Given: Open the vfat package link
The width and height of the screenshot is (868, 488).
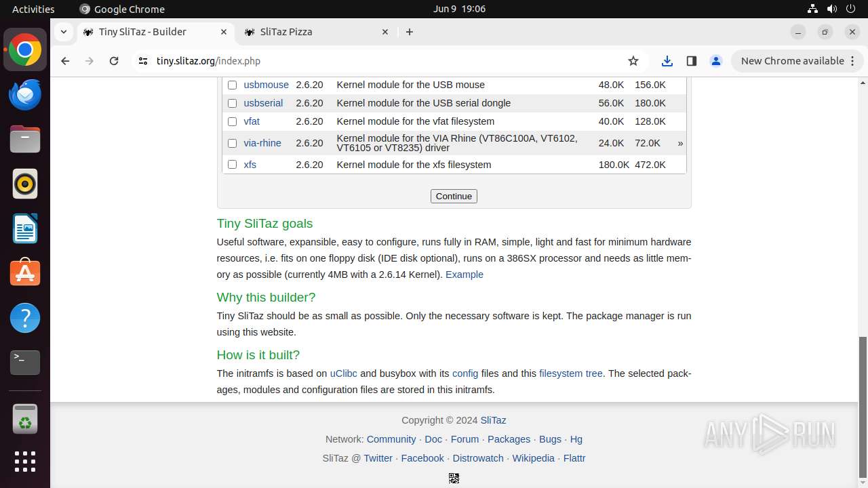Looking at the screenshot, I should tap(252, 121).
